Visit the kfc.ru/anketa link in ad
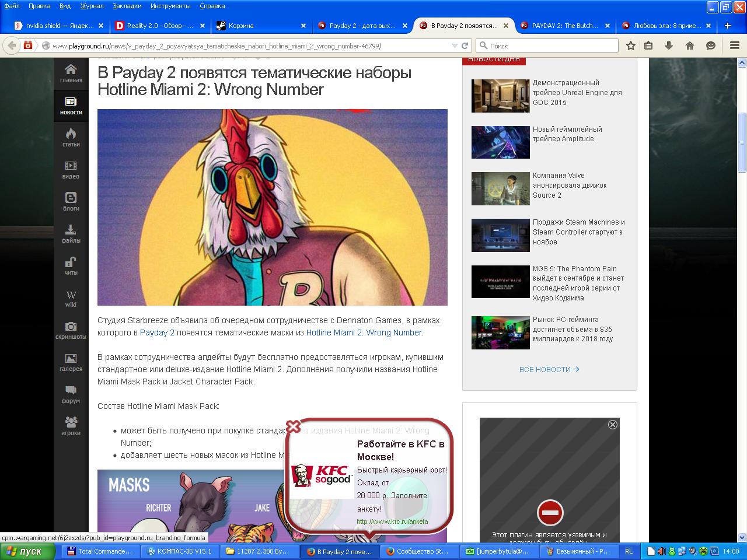747x560 pixels. pyautogui.click(x=392, y=521)
